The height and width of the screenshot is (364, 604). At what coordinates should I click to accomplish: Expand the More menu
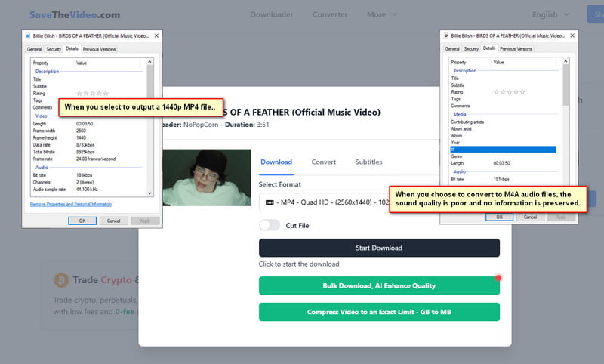tap(382, 14)
